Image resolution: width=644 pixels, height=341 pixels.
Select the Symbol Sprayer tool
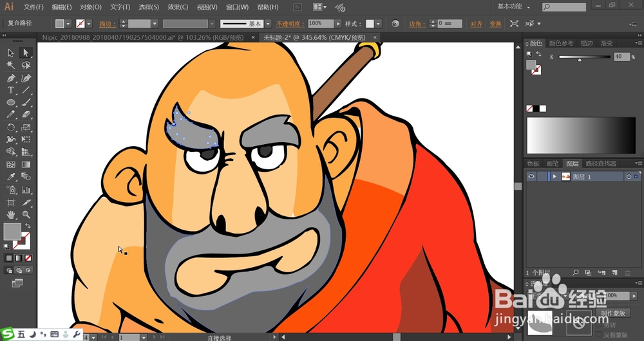pyautogui.click(x=11, y=190)
